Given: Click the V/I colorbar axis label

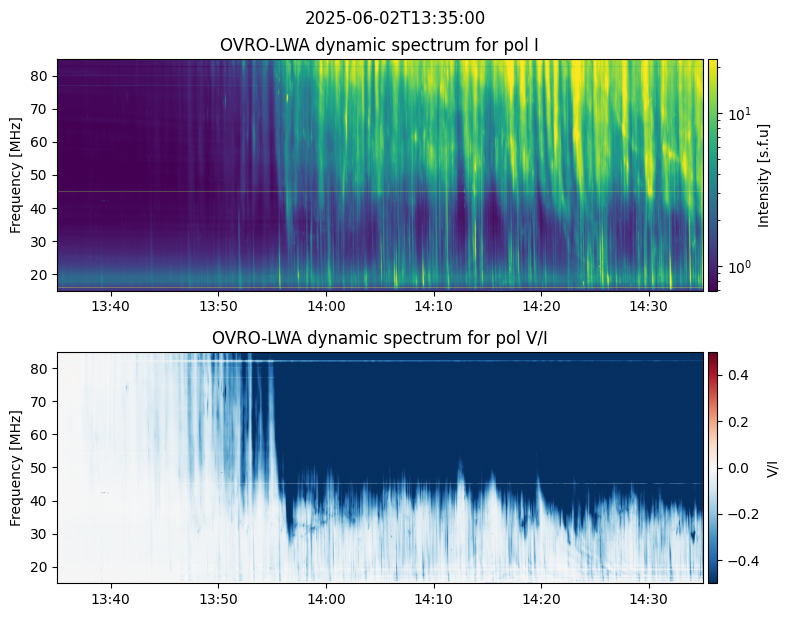Looking at the screenshot, I should [772, 467].
